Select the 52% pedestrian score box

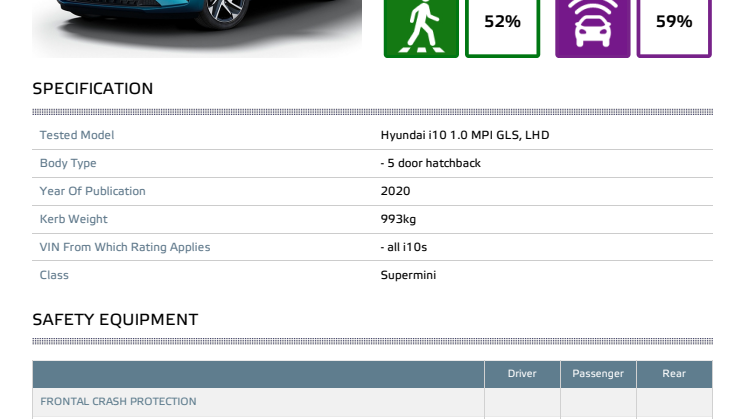coord(502,29)
